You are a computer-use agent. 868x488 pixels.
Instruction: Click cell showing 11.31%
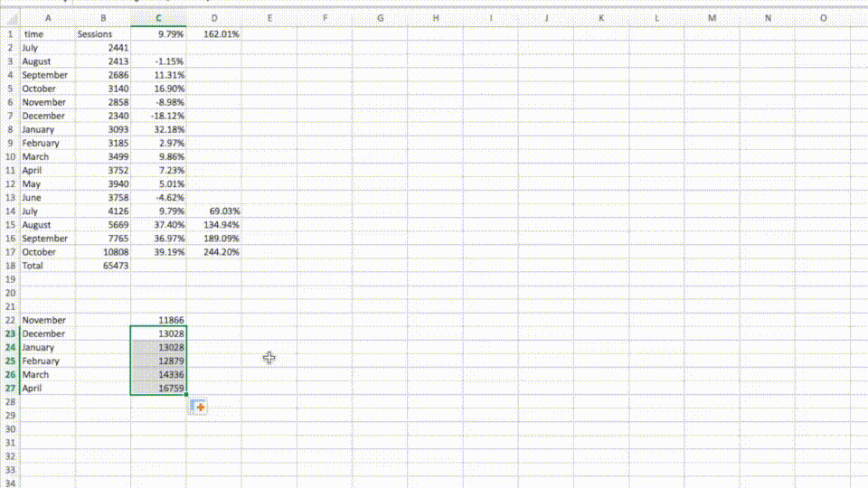pyautogui.click(x=158, y=75)
